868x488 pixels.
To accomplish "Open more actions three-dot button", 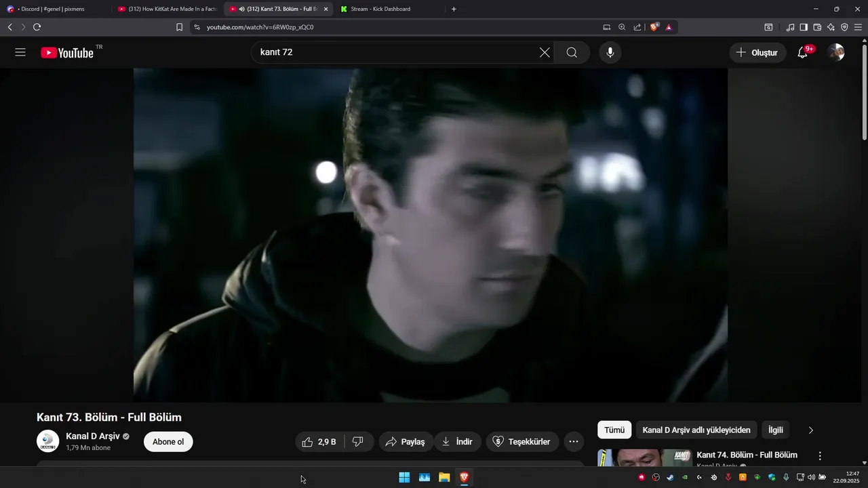I will pyautogui.click(x=574, y=442).
